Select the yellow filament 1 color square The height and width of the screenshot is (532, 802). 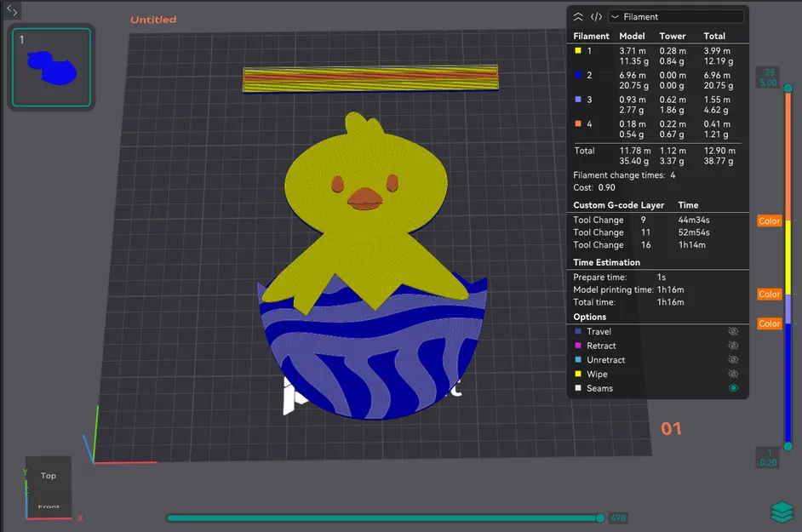[578, 50]
